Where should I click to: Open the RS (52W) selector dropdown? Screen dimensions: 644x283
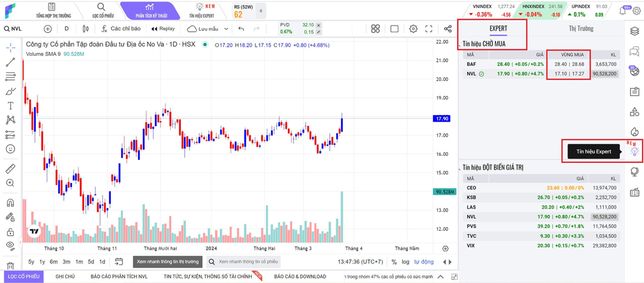[x=261, y=11]
